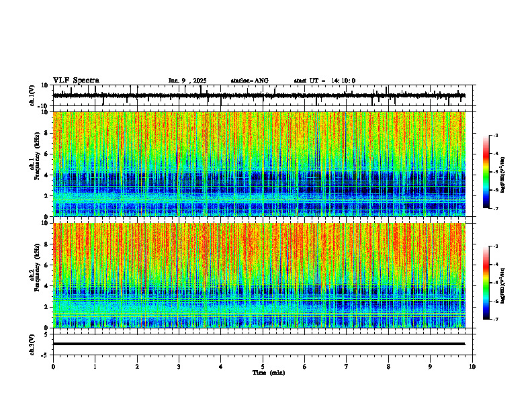Click inside the ch.1 frequency spectrogram

[x=259, y=164]
